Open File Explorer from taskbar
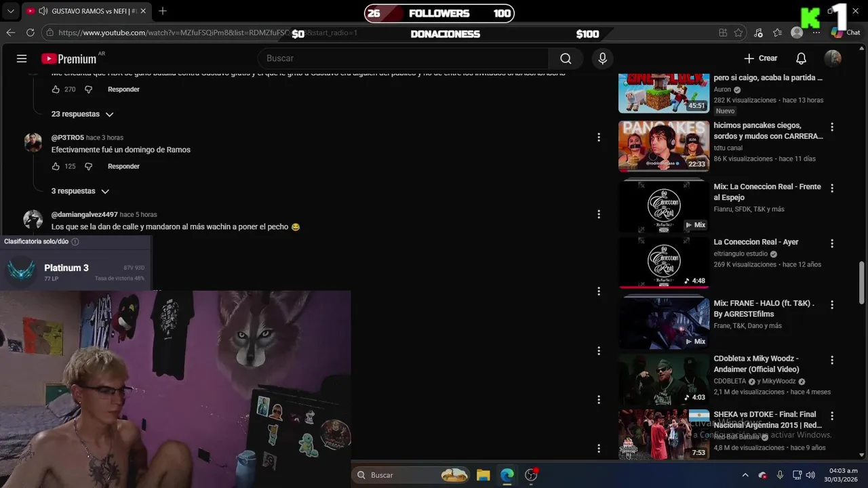 (483, 475)
